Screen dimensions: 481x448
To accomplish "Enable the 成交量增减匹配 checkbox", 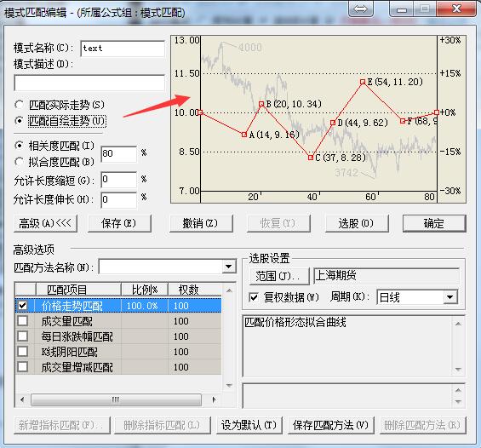I will [x=23, y=367].
